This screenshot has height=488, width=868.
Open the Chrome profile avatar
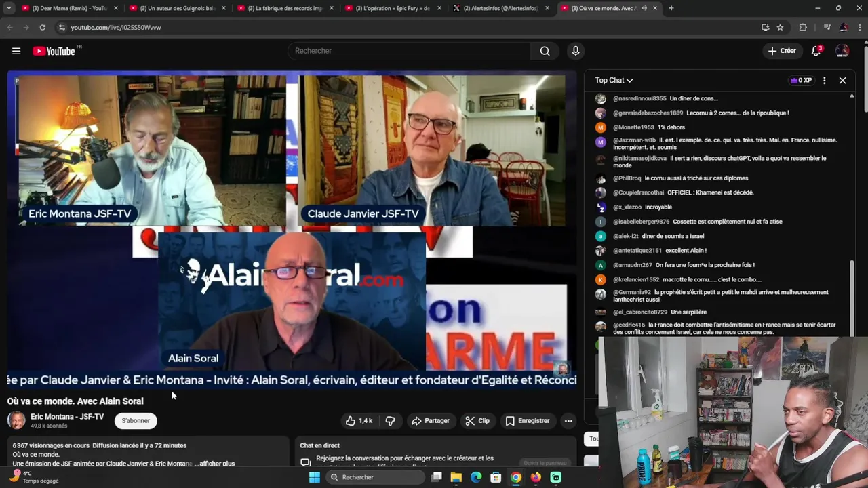(843, 27)
